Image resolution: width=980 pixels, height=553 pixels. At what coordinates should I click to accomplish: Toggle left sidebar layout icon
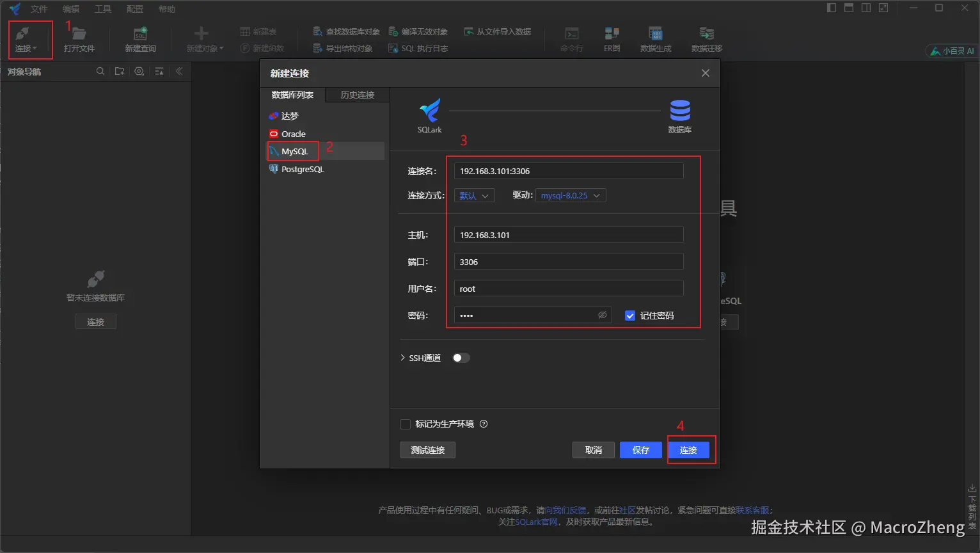[x=832, y=8]
